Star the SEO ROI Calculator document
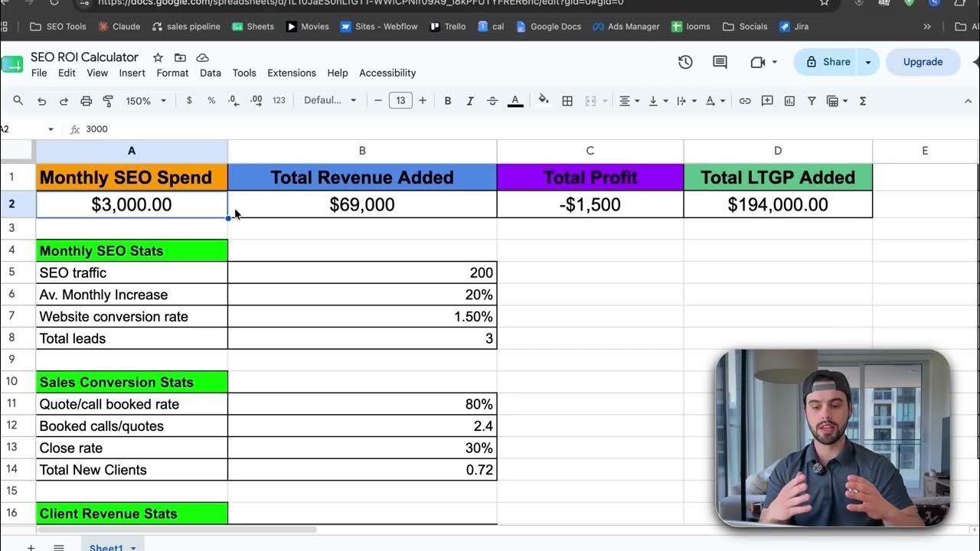980x551 pixels. tap(158, 57)
